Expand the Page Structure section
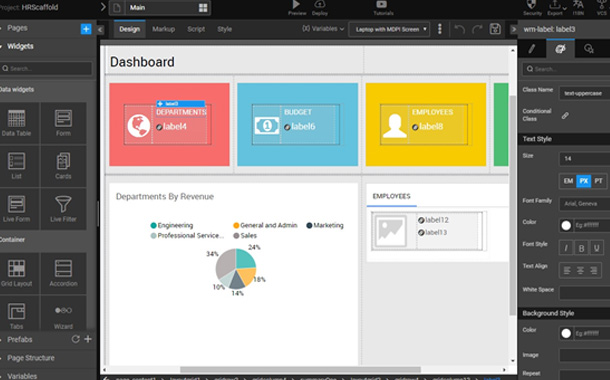Screen dimensions: 610x380 coord(30,358)
